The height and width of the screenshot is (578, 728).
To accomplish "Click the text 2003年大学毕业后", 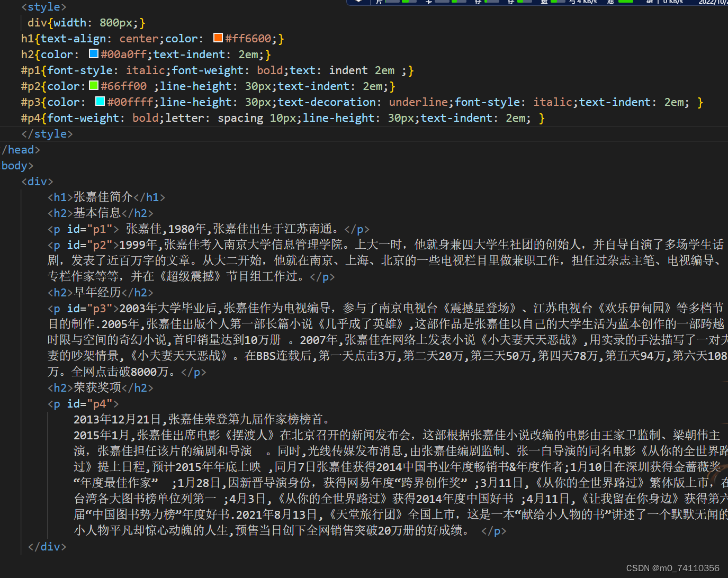I will [167, 308].
